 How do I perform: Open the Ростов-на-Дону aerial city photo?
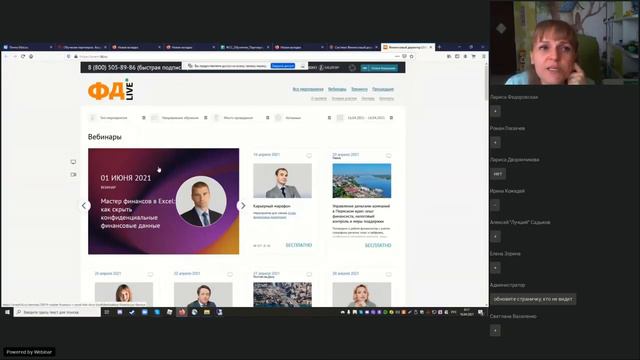(x=282, y=294)
